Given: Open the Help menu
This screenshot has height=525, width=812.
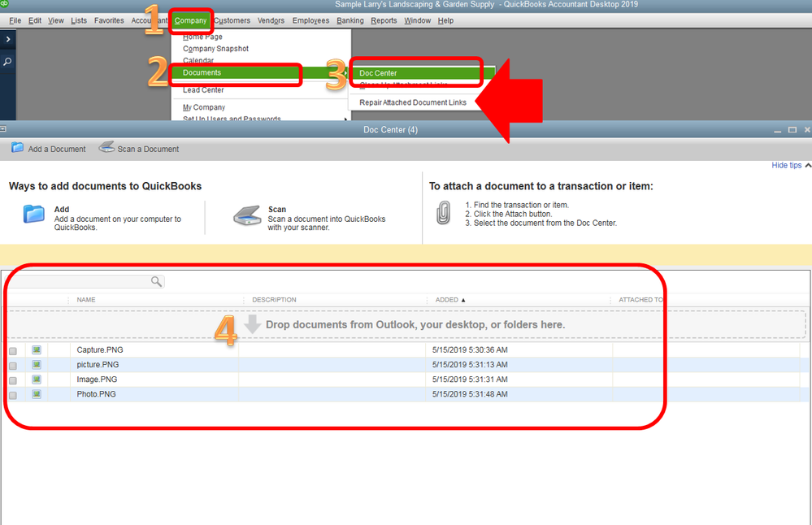Looking at the screenshot, I should pyautogui.click(x=445, y=20).
